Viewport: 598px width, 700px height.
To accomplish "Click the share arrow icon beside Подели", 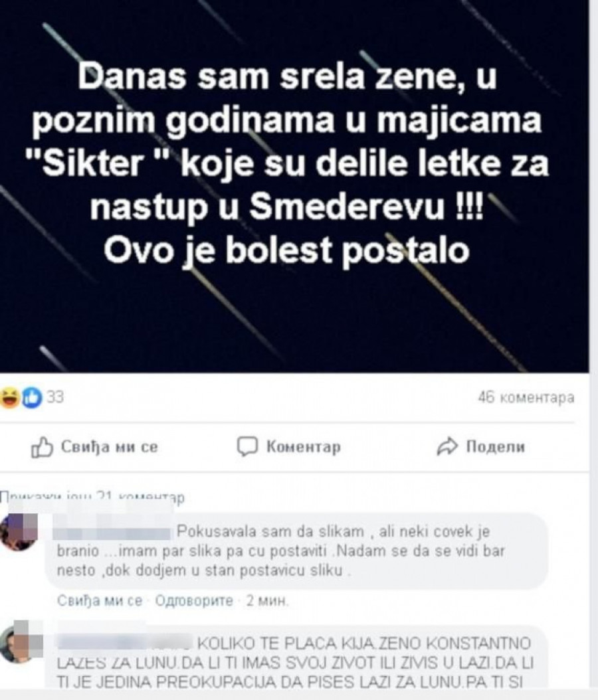I will point(447,446).
